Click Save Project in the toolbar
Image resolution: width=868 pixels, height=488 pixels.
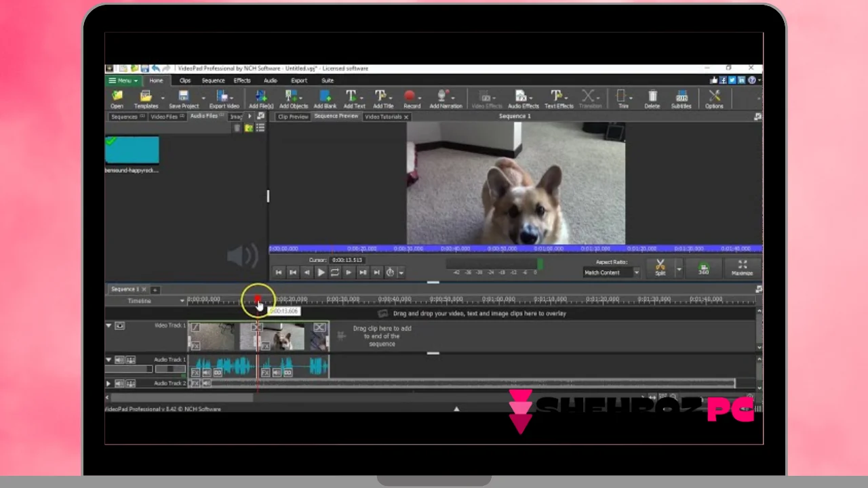(x=184, y=99)
